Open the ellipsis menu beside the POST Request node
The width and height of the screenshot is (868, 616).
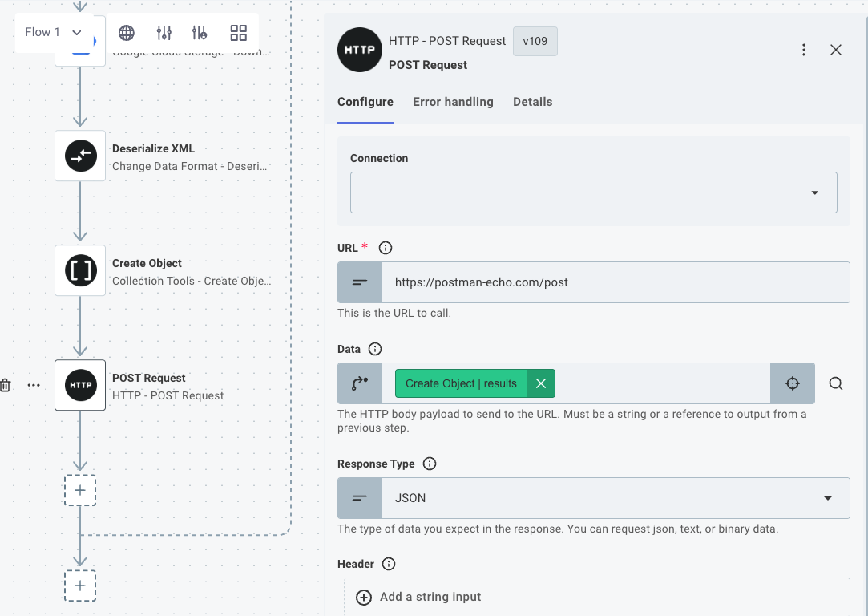pos(34,384)
